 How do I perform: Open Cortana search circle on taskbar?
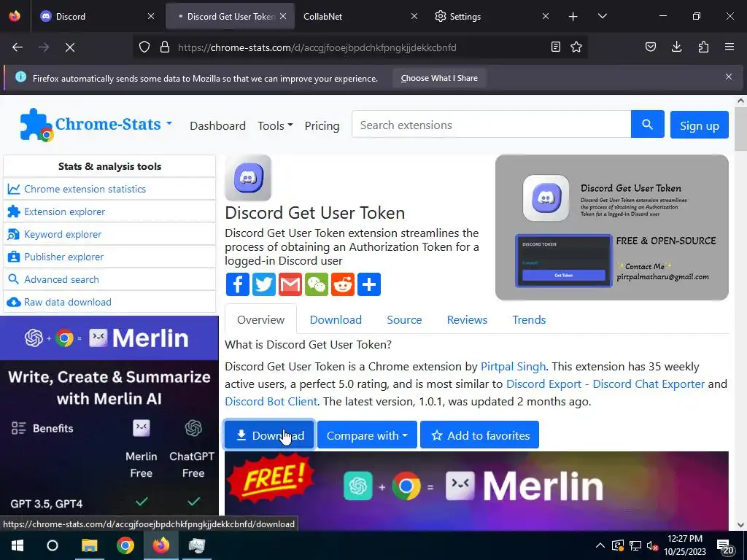tap(53, 545)
